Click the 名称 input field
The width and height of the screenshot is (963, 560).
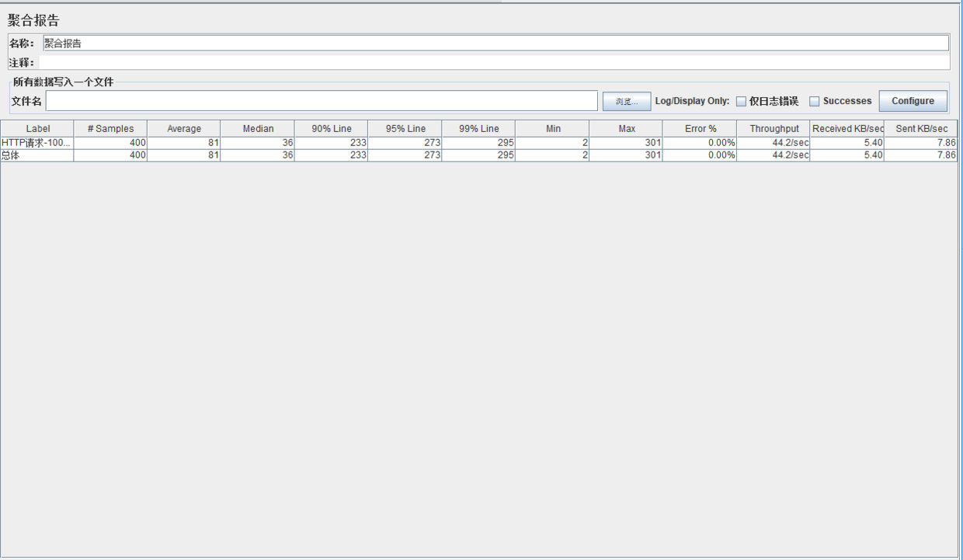[x=495, y=43]
